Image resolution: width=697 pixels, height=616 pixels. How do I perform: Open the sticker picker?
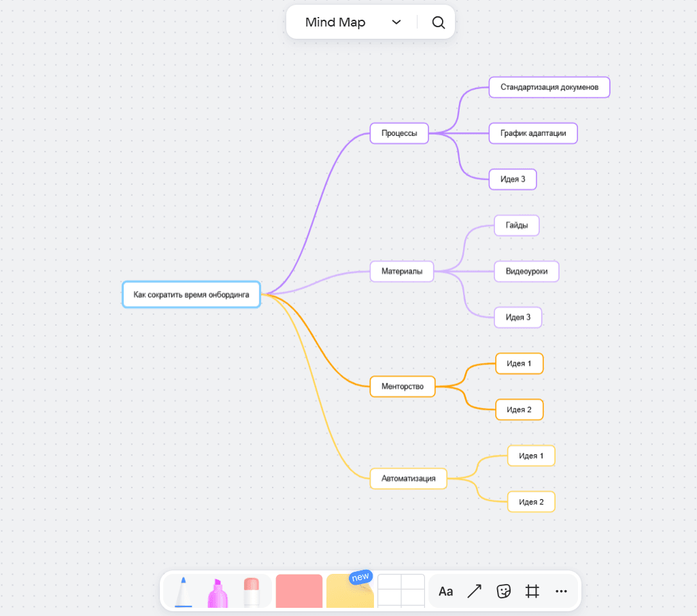tap(503, 592)
